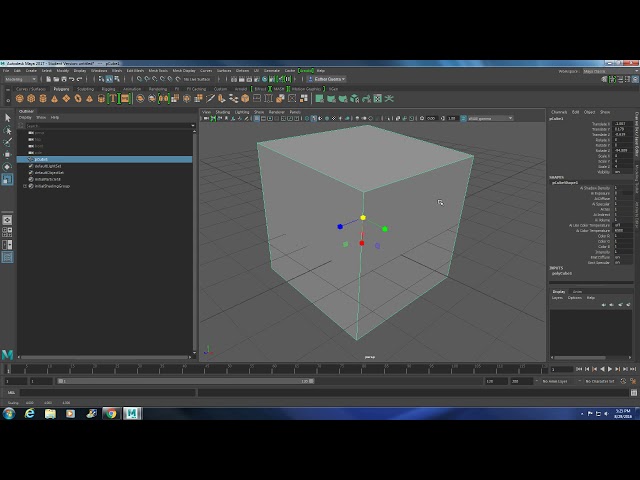Viewport: 640px width, 480px height.
Task: Activate the Scale tool in toolbox
Action: (x=7, y=179)
